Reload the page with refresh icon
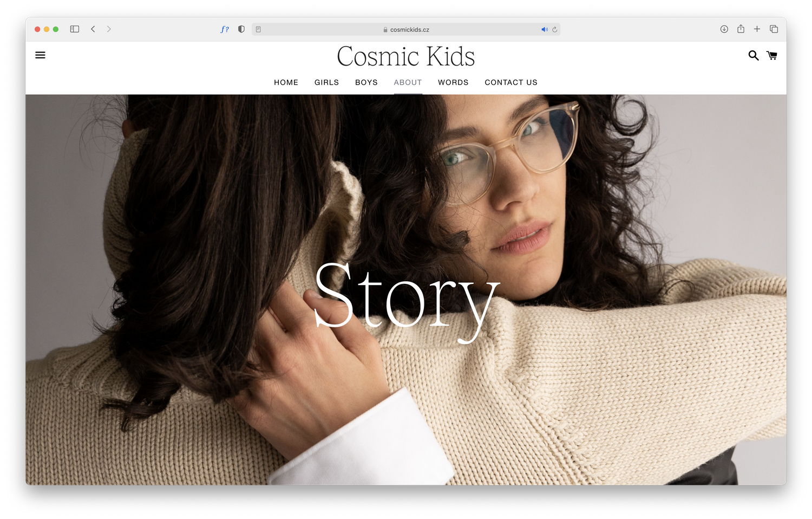The image size is (812, 519). (555, 29)
